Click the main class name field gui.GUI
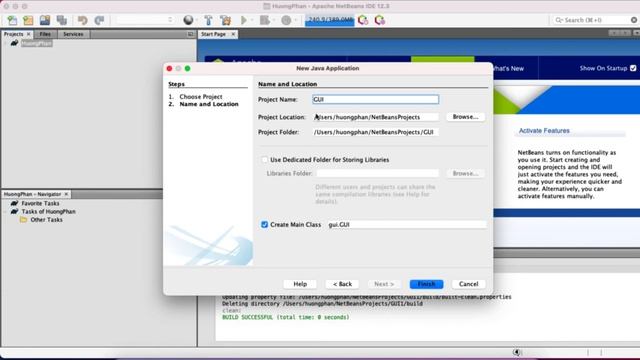 [407, 224]
